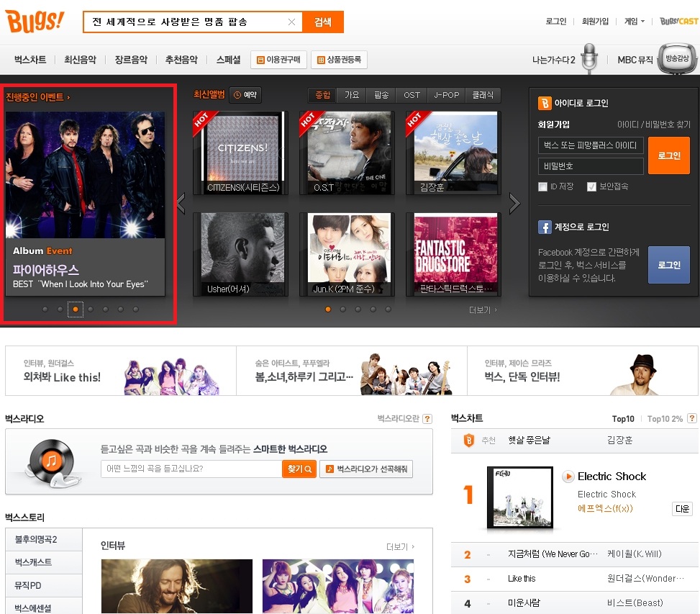Show previous albums with left arrow
The width and height of the screenshot is (700, 614).
coord(182,204)
